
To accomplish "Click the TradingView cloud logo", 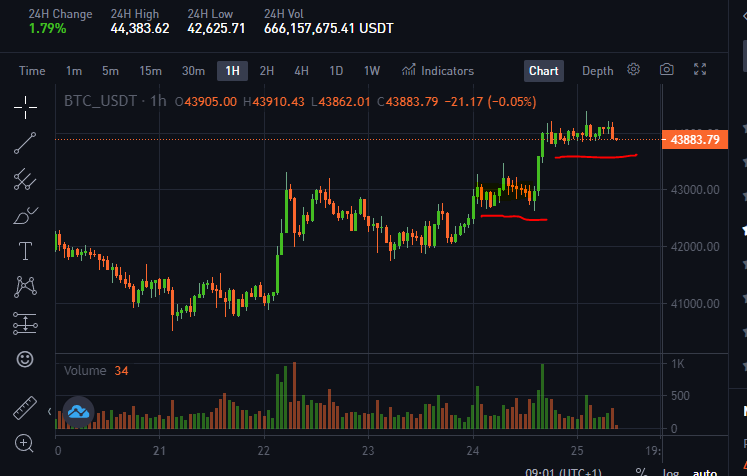I will tap(79, 412).
